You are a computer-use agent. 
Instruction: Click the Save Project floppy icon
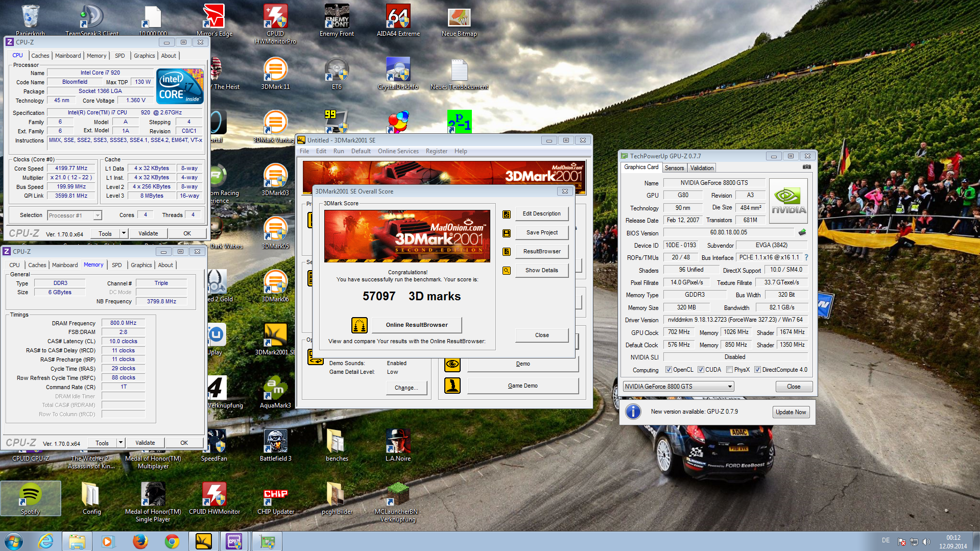[x=507, y=233]
